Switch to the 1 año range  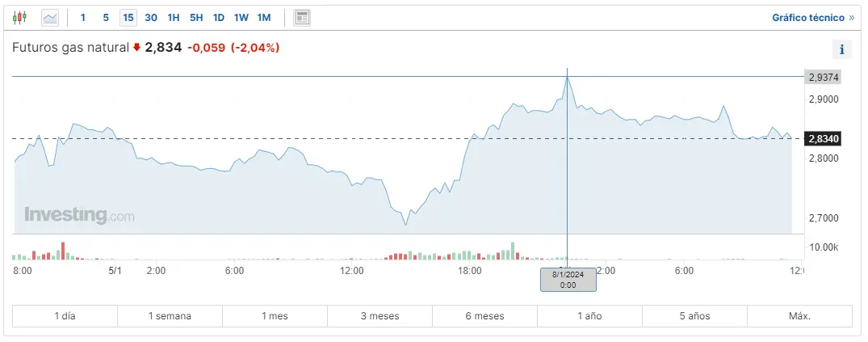(x=589, y=316)
